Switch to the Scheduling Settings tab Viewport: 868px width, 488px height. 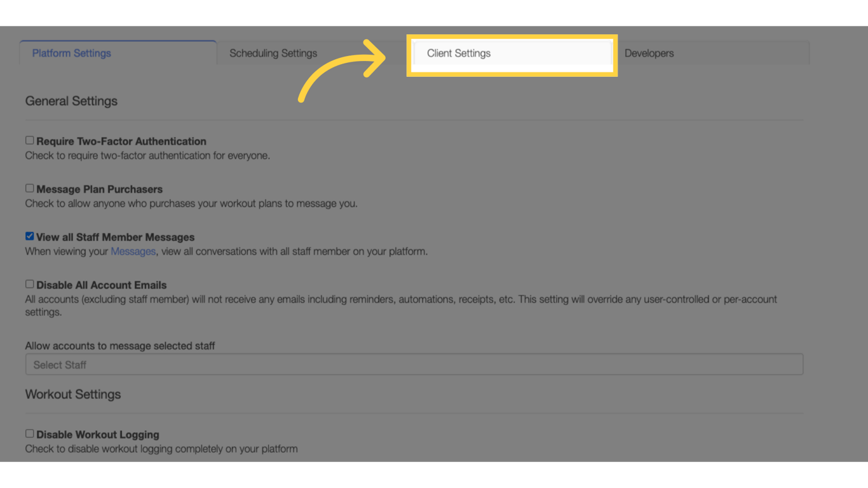[273, 53]
